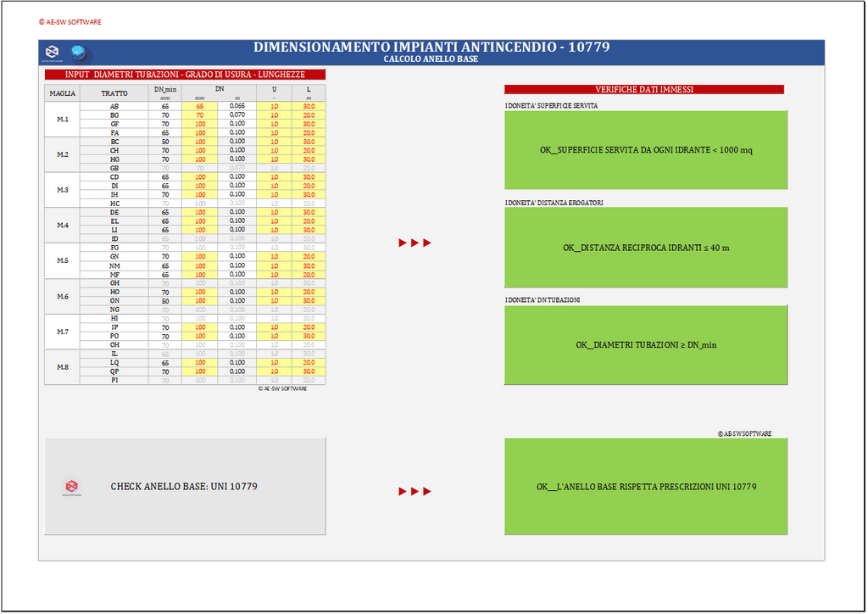The image size is (868, 614).
Task: Select the L length cell for tratto CD
Action: click(309, 176)
